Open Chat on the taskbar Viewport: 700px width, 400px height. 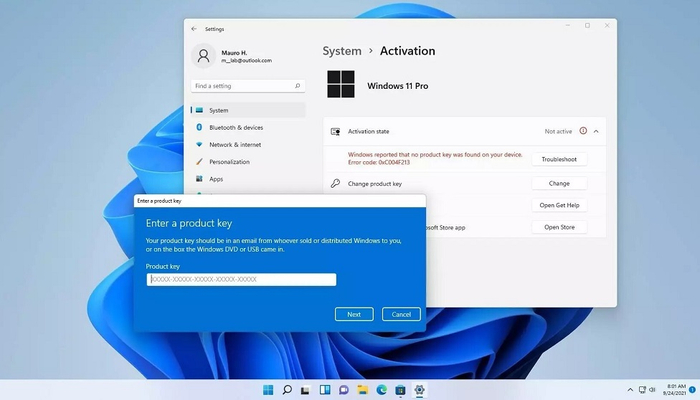(x=344, y=390)
